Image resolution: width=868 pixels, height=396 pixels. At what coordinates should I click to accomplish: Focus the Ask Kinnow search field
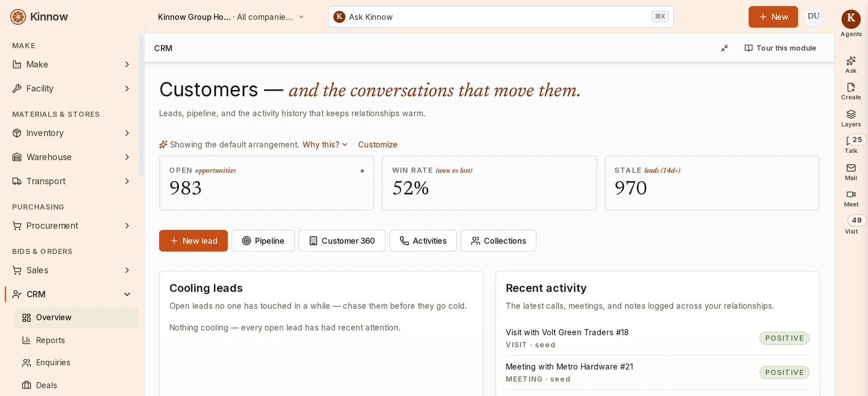(501, 17)
